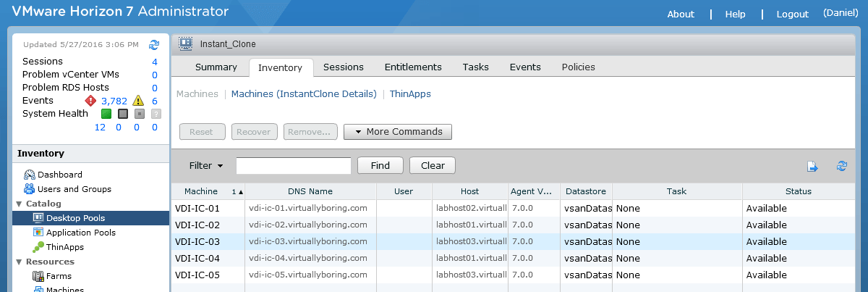Click the Find button
868x292 pixels.
click(380, 165)
